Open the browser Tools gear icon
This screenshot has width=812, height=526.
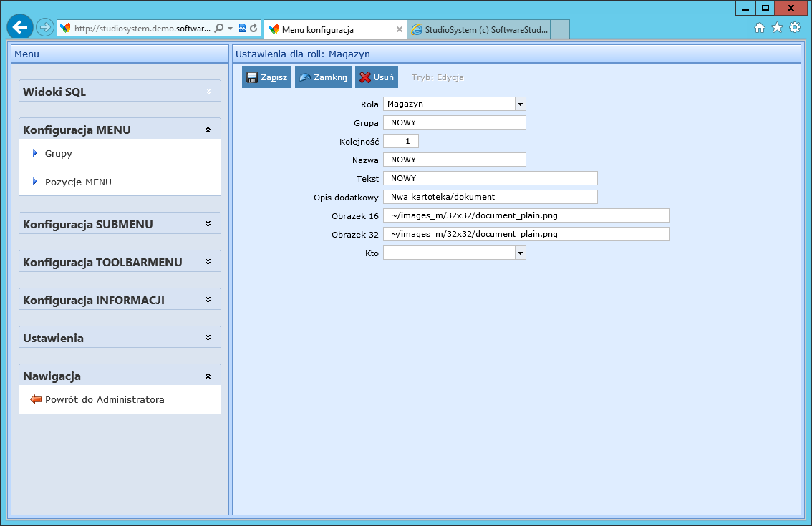point(795,28)
